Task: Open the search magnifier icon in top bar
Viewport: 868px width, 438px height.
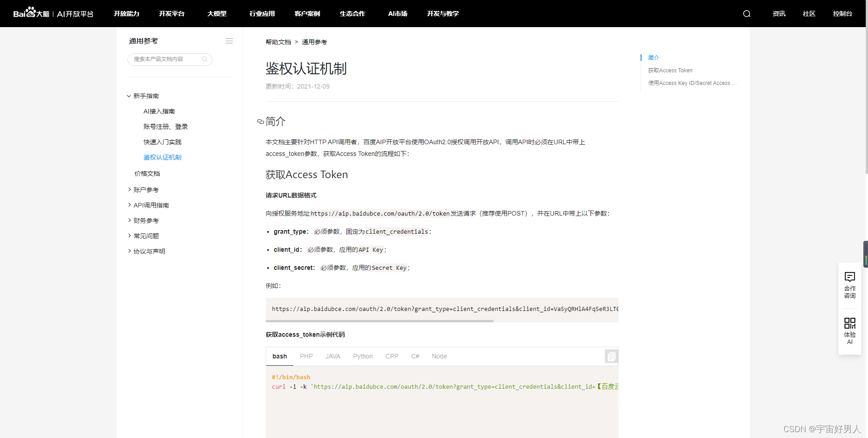Action: (747, 14)
